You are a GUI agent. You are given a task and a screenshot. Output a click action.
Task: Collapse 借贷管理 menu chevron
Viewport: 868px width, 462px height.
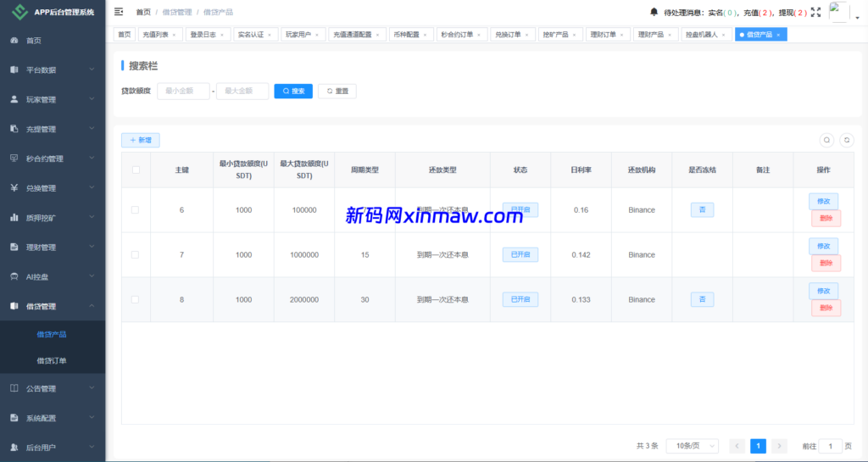pos(92,306)
